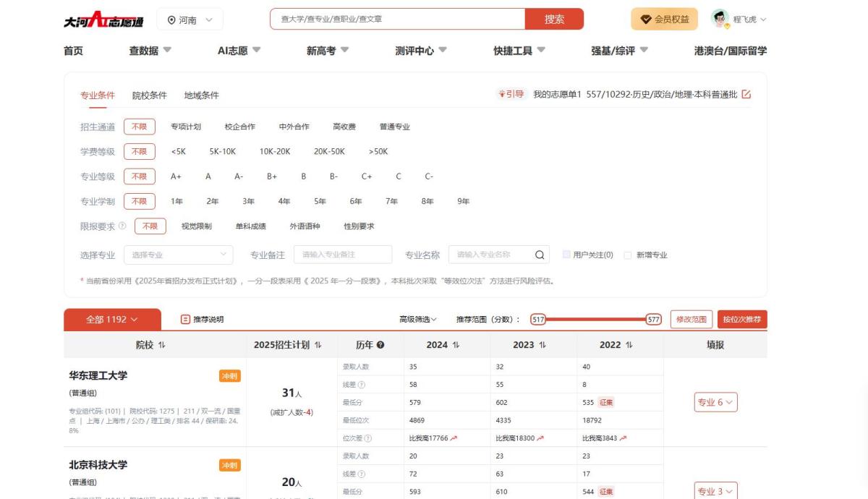Select the A+ major grade filter
This screenshot has height=499, width=868.
176,176
